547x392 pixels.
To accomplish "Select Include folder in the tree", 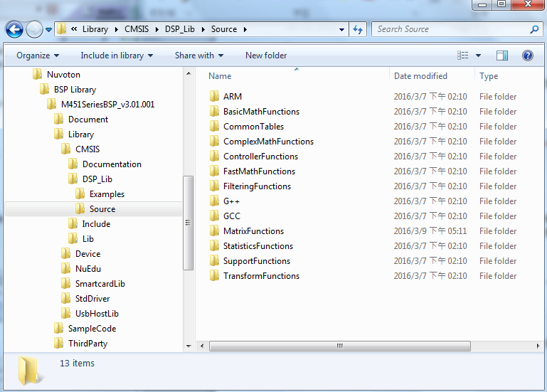I will click(96, 224).
